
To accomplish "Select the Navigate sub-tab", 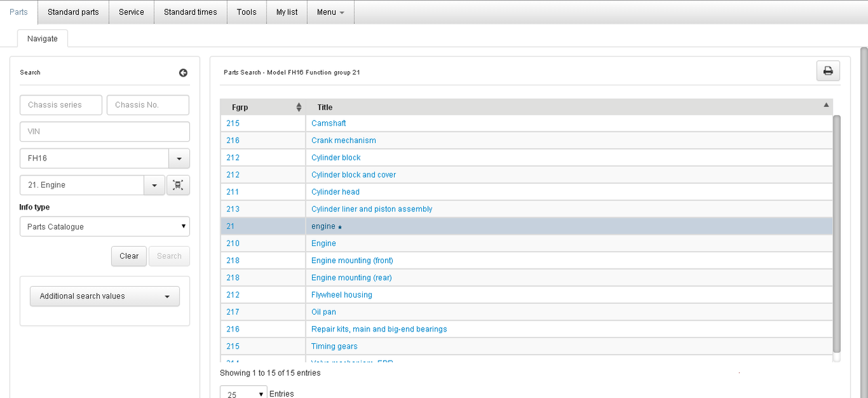I will [x=43, y=39].
